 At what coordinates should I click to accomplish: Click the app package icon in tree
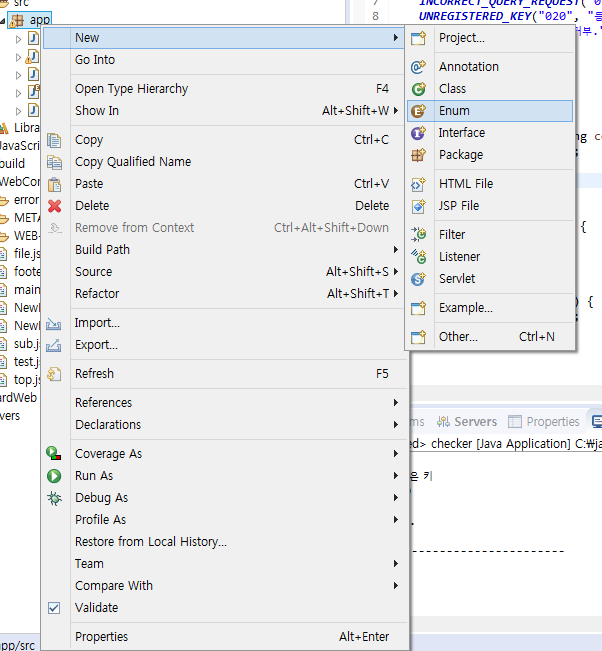pos(17,20)
